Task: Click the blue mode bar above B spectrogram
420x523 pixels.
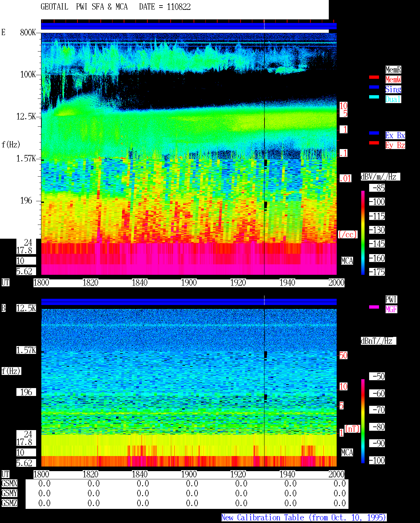Action: coord(189,302)
